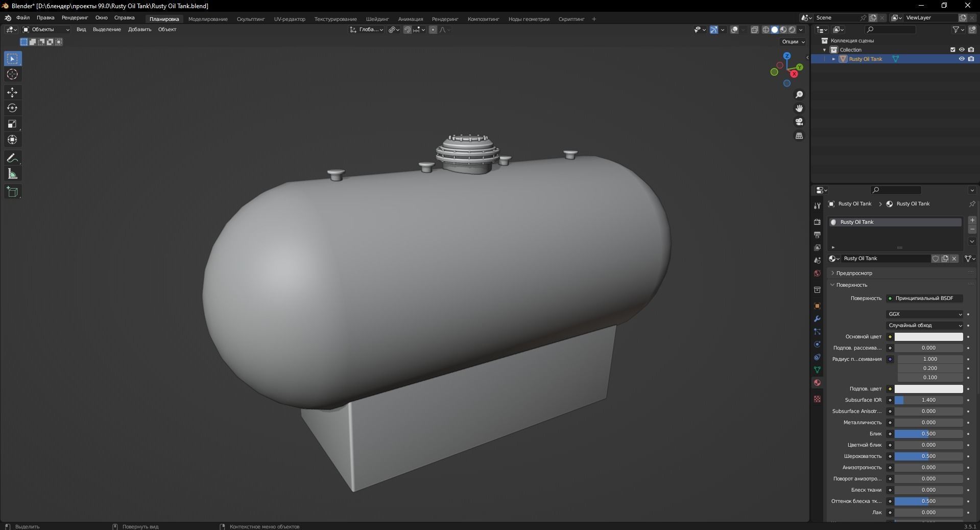Screen dimensions: 980x530
Task: Open the Modifiers wrench tab
Action: tap(817, 318)
